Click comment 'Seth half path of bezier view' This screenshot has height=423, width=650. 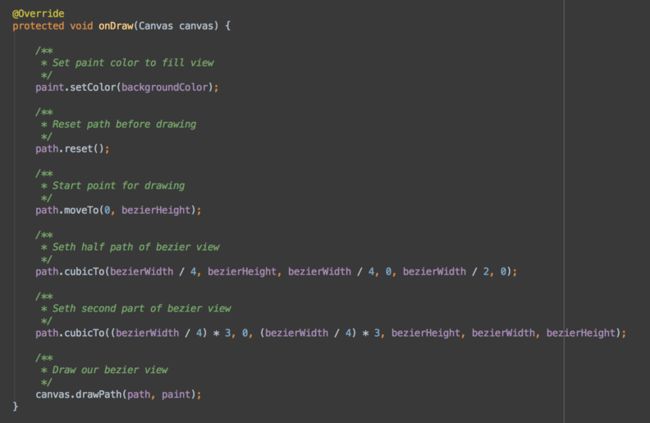(x=136, y=247)
